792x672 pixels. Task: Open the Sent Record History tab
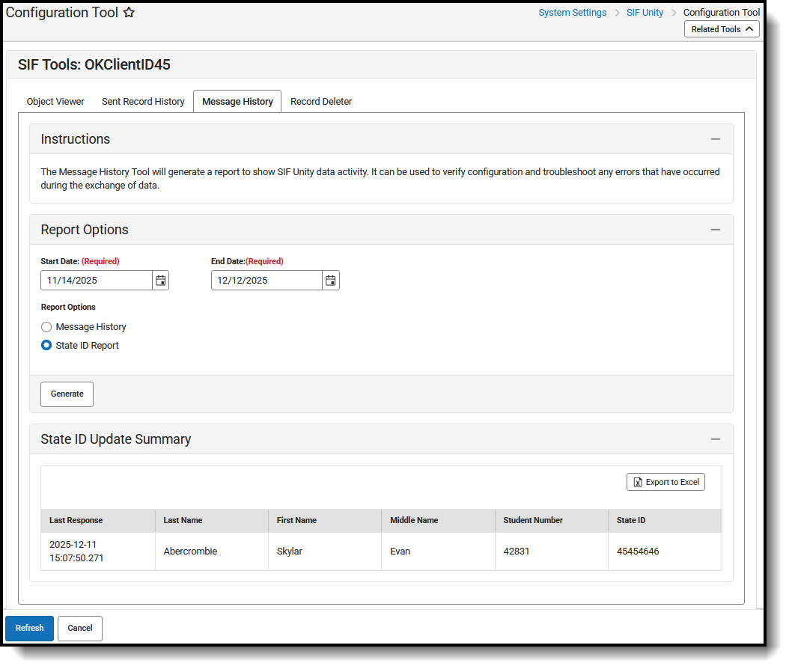(142, 101)
